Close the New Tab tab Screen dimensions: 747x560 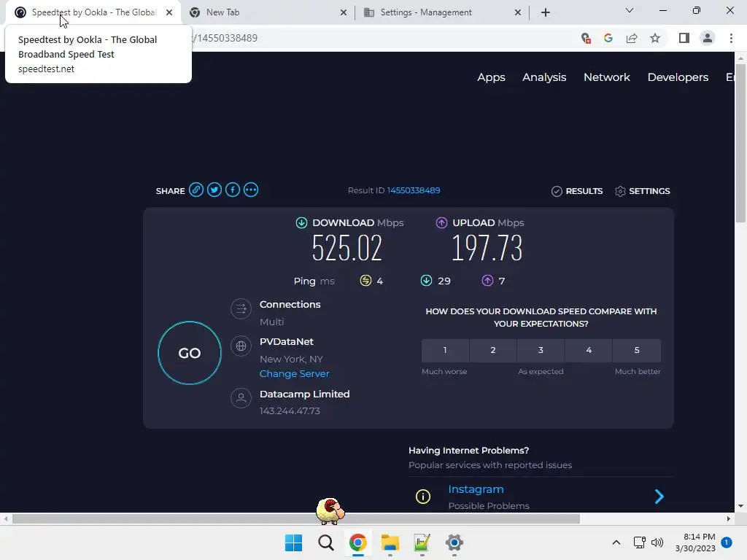(344, 12)
